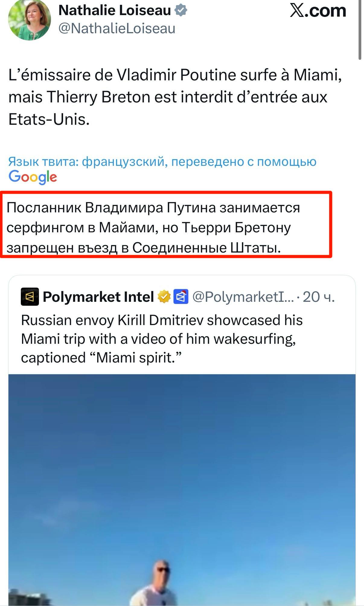Open the @NathalieLoiseau handle link
The image size is (364, 606).
(x=117, y=29)
